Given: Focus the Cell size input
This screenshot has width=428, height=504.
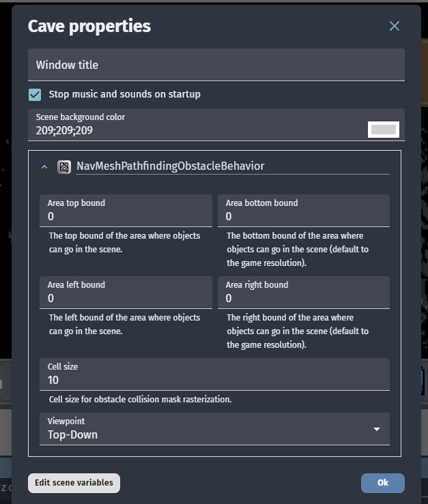Looking at the screenshot, I should coord(214,380).
